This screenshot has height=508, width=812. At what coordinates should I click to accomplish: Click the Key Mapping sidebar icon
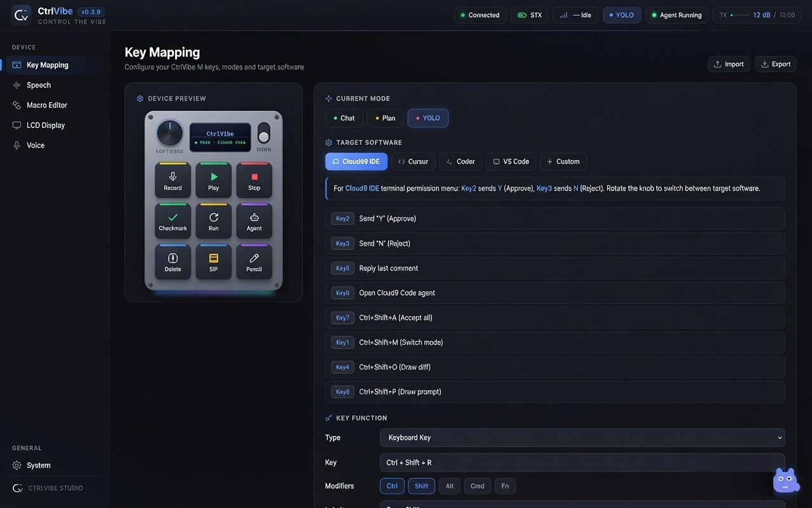click(16, 65)
